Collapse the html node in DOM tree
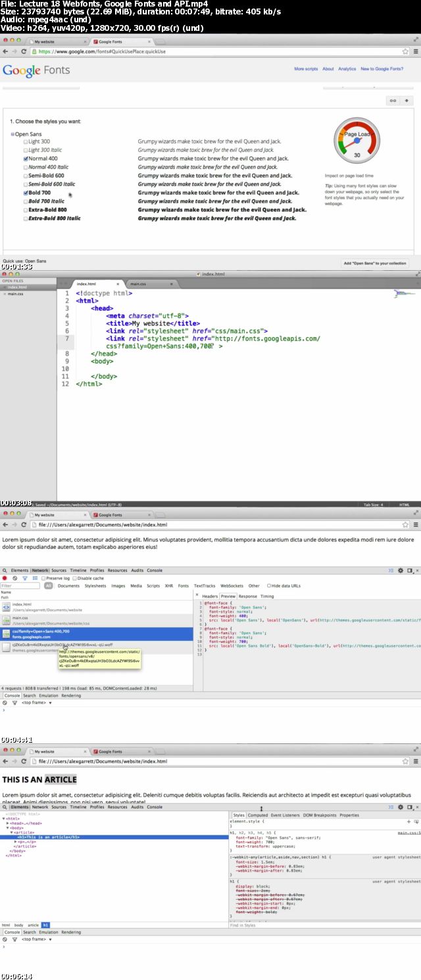The image size is (421, 980). 5,818
